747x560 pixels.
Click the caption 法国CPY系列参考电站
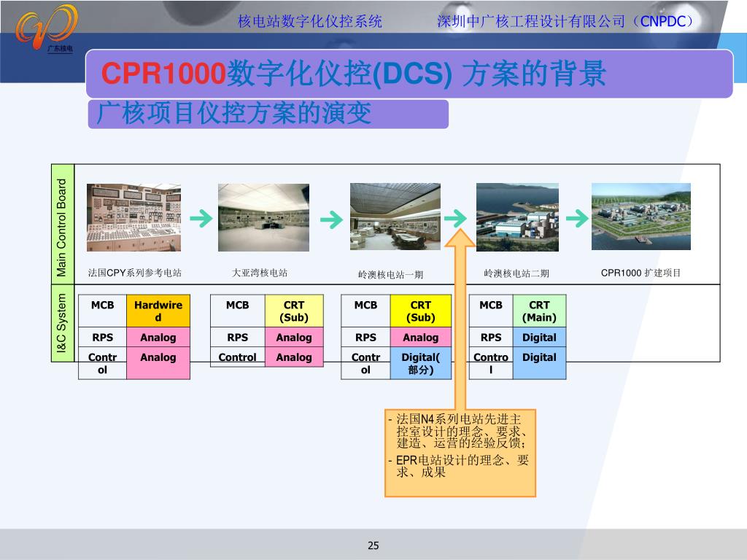[x=135, y=273]
